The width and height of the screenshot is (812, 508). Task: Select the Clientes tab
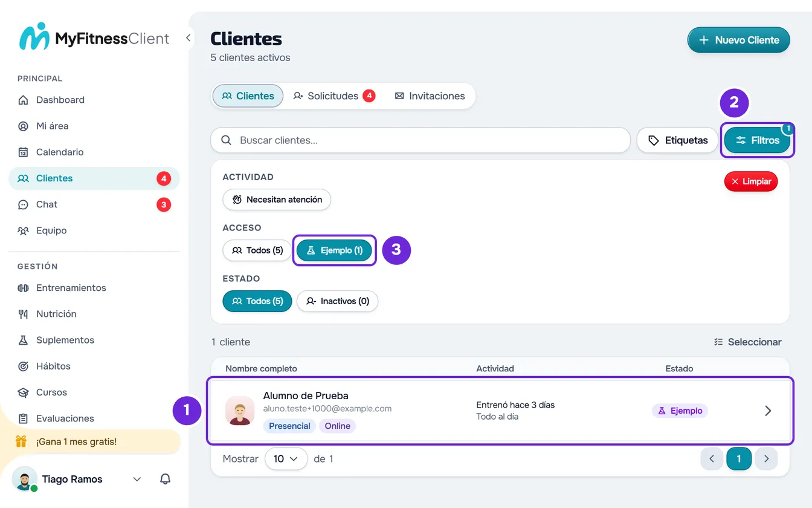[x=248, y=96]
